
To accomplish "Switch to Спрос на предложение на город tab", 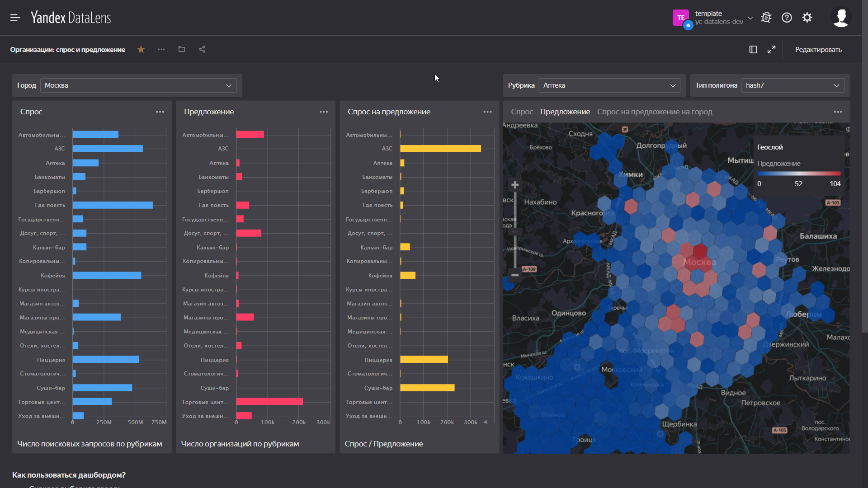I will click(655, 112).
